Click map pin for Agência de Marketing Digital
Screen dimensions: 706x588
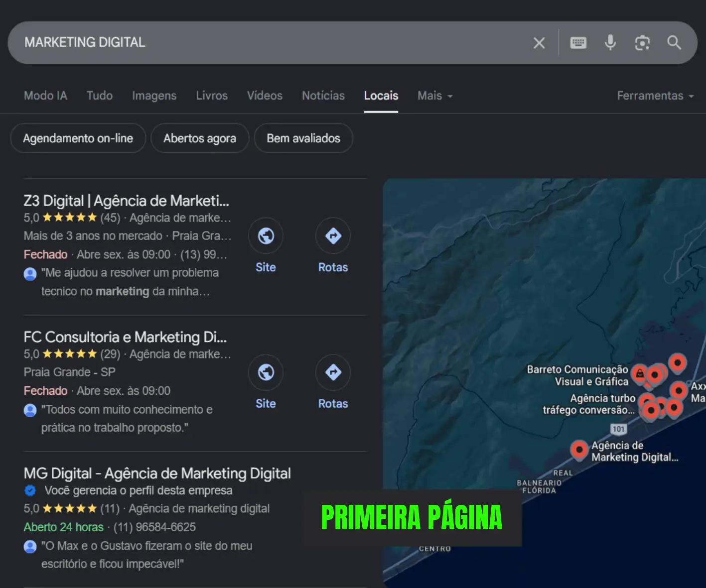[x=579, y=450]
